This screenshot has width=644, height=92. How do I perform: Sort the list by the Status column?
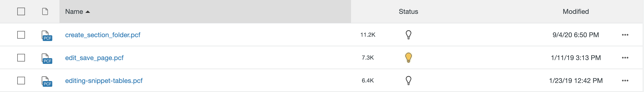(408, 11)
